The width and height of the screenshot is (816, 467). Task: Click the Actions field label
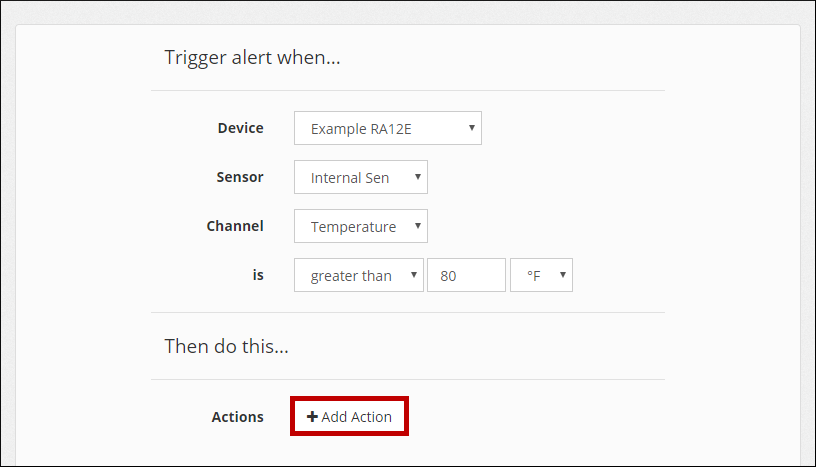(x=237, y=417)
